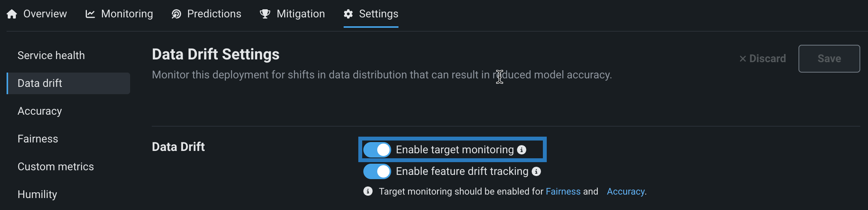Discard the unsaved changes

[x=763, y=59]
